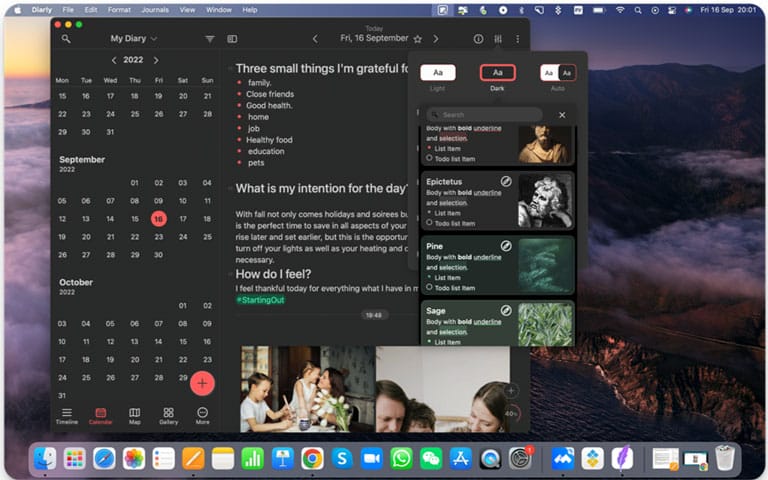Open Spotlight search in the menu bar

(x=638, y=10)
